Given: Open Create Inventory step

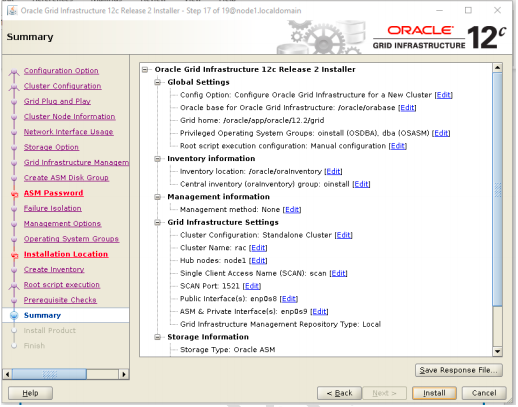Looking at the screenshot, I should tap(54, 270).
